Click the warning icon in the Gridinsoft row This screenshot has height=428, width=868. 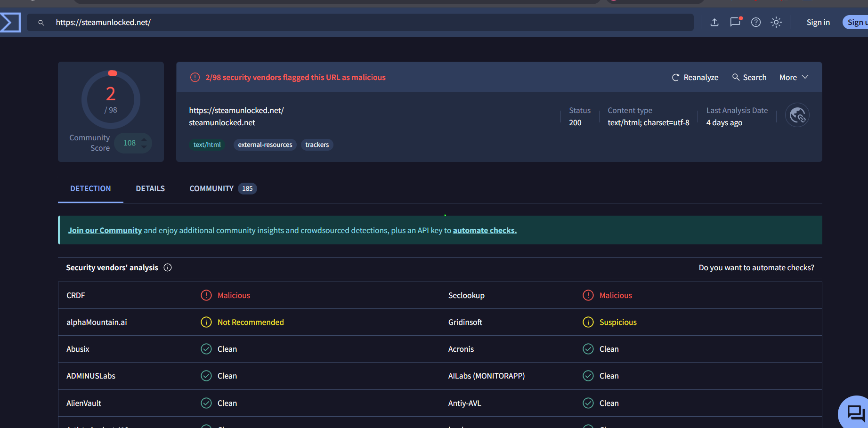point(588,322)
